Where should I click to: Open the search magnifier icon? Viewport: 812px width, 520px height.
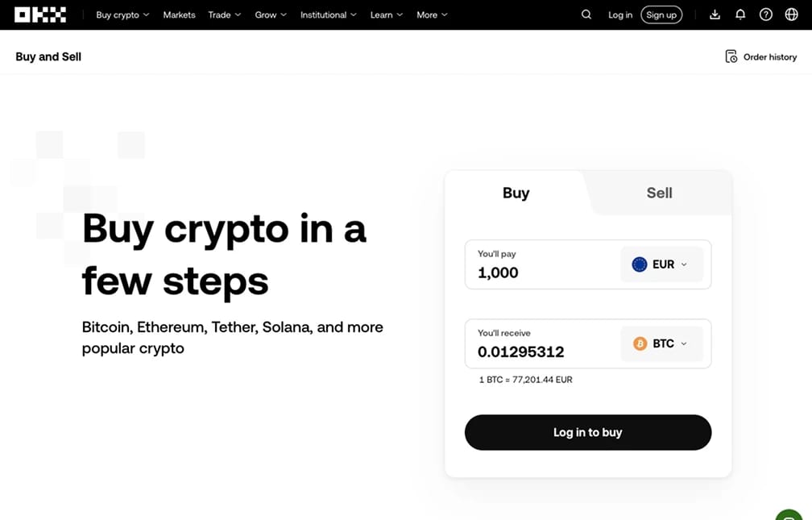click(x=586, y=15)
